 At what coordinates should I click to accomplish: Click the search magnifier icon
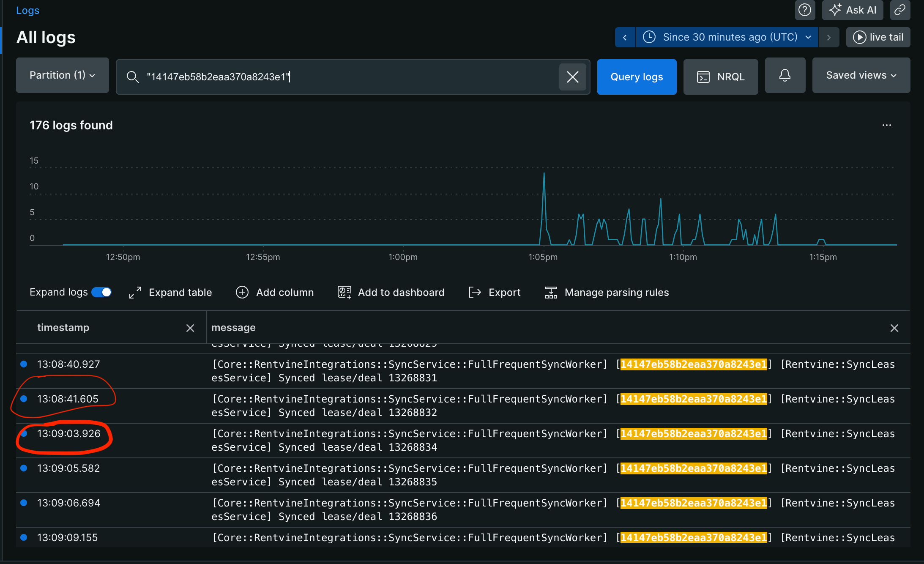pyautogui.click(x=133, y=77)
